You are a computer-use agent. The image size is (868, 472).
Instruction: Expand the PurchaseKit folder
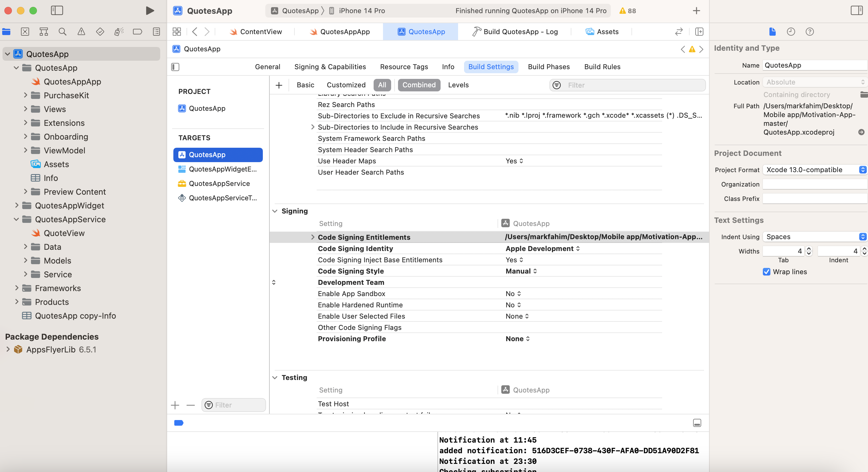[x=25, y=95]
